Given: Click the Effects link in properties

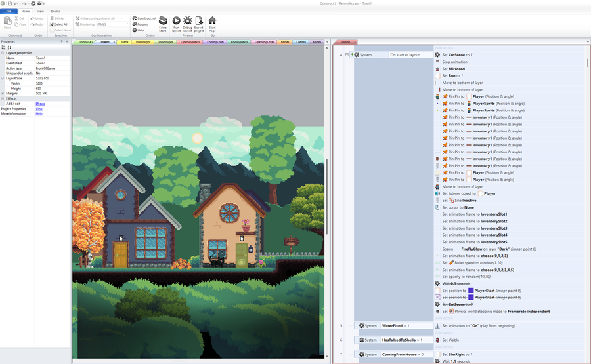Looking at the screenshot, I should coord(40,104).
